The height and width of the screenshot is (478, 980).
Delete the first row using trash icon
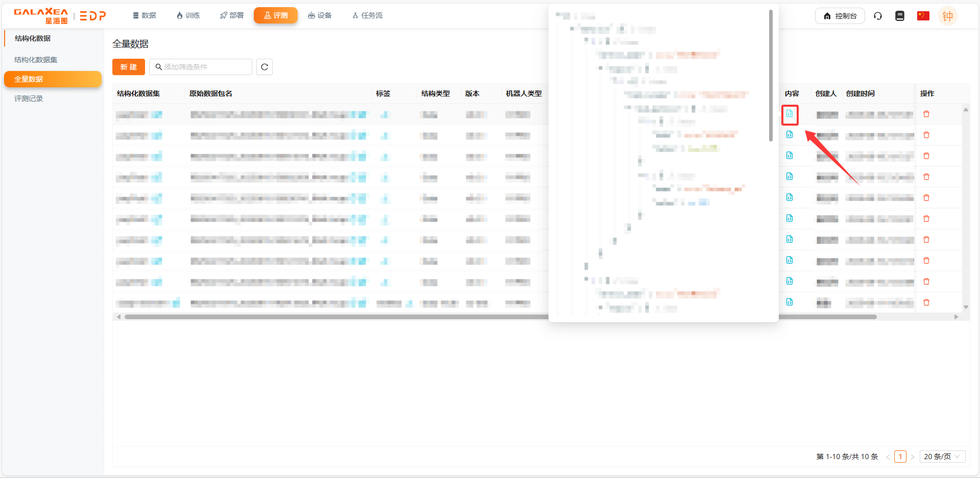(x=926, y=114)
